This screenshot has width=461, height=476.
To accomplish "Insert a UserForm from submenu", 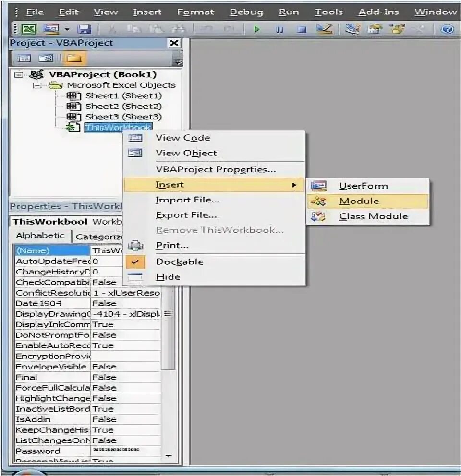I will tap(368, 186).
